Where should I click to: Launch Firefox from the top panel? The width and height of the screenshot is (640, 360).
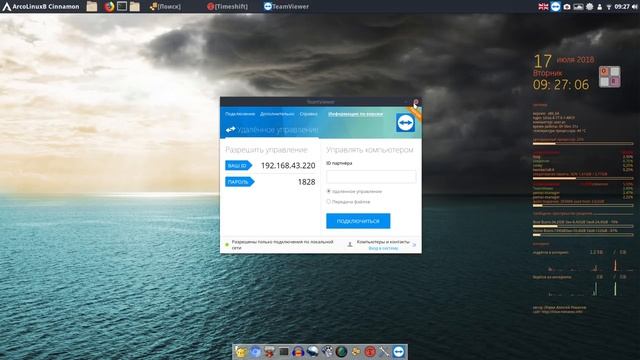tap(109, 7)
